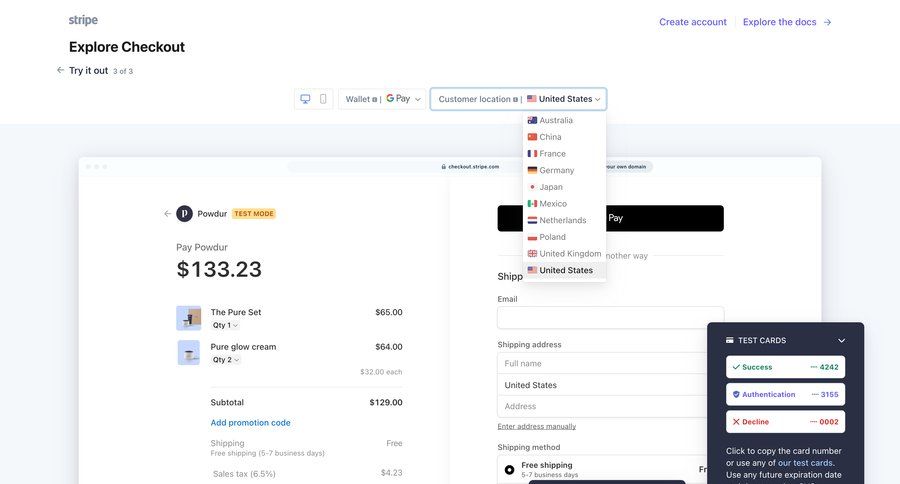Collapse the Test Cards panel chevron
Viewport: 900px width, 484px height.
coord(841,340)
